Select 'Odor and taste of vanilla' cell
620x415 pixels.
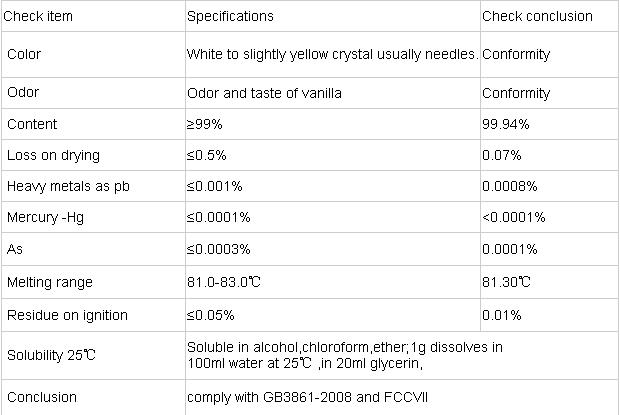point(264,93)
